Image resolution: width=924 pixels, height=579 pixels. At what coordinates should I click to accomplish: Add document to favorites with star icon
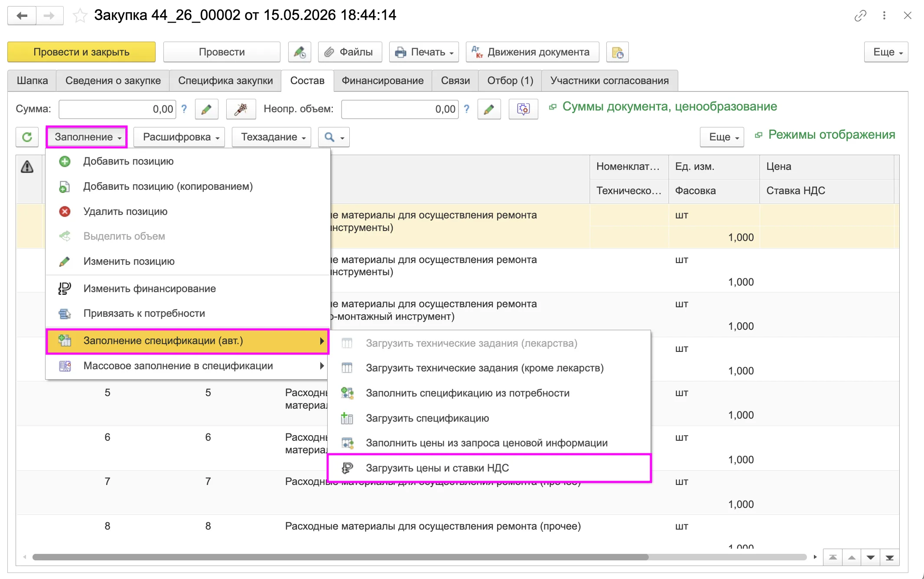coord(80,16)
